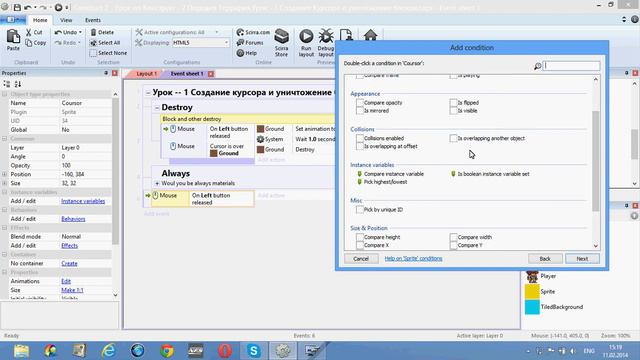Click the search magnifier icon in Add condition
The image size is (640, 360).
point(538,66)
